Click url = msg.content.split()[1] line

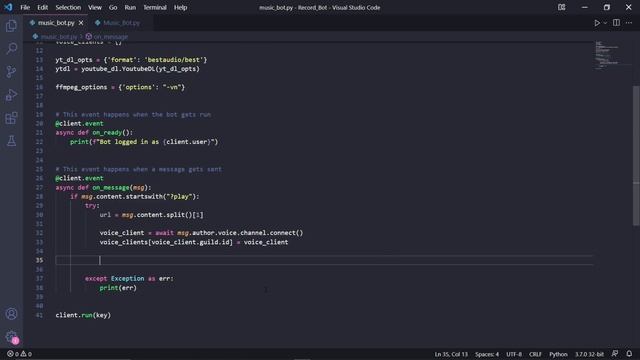pyautogui.click(x=151, y=215)
